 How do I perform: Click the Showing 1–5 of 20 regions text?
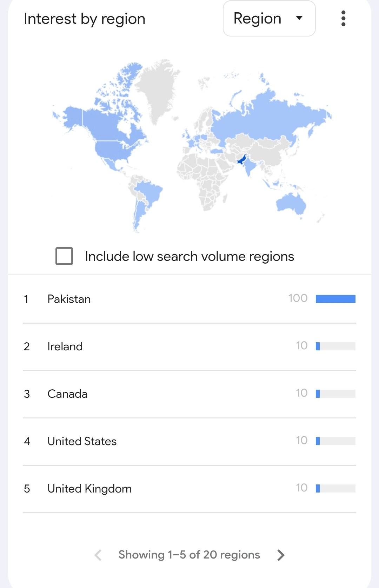(x=189, y=555)
